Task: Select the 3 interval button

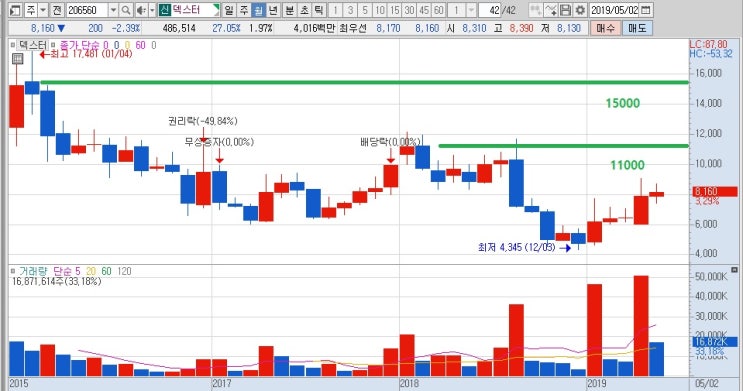Action: (x=350, y=10)
